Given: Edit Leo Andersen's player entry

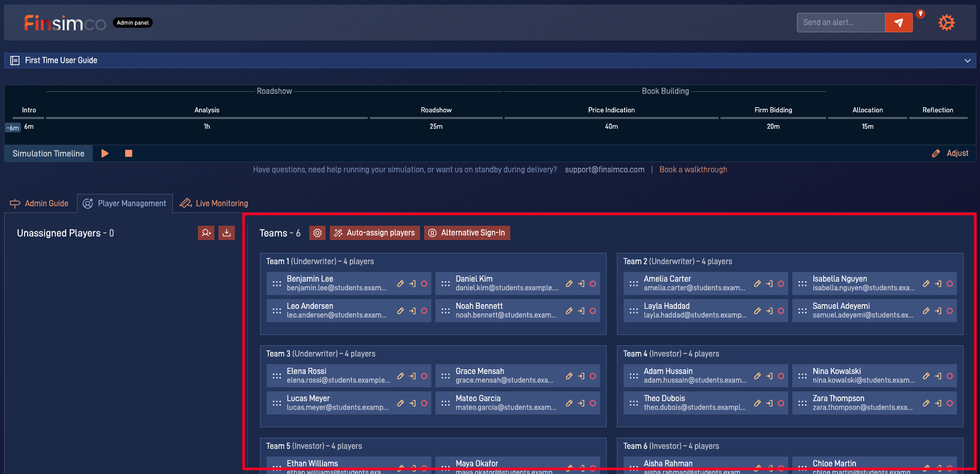Looking at the screenshot, I should point(401,311).
